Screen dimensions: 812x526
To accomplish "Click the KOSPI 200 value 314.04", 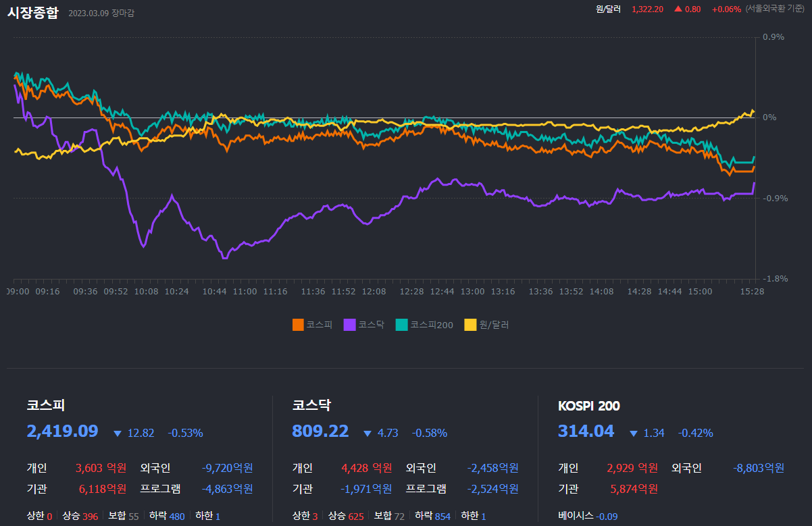I will (x=586, y=431).
